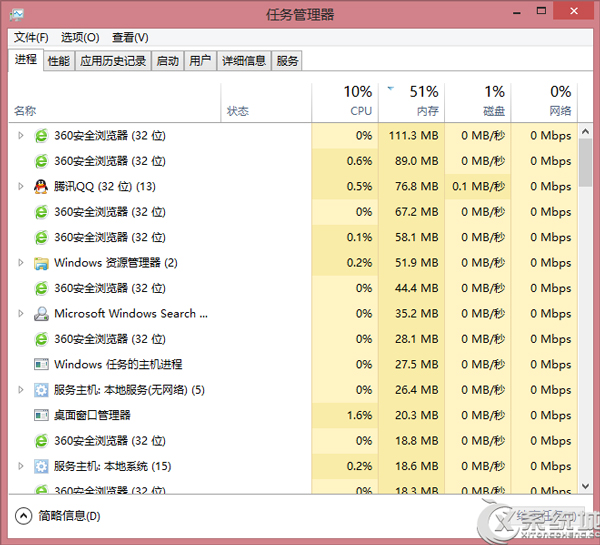Click the 360 browser icon in the 58.1 MB row
600x545 pixels.
coord(41,237)
